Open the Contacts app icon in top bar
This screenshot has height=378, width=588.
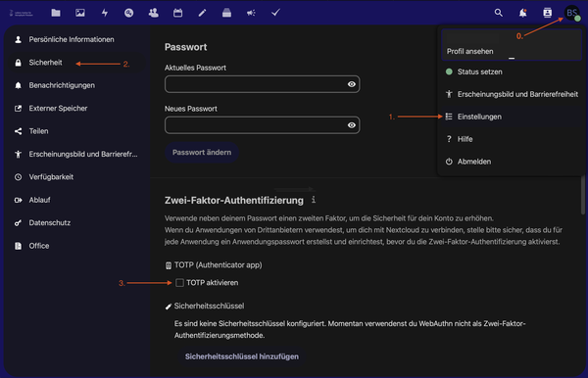154,13
